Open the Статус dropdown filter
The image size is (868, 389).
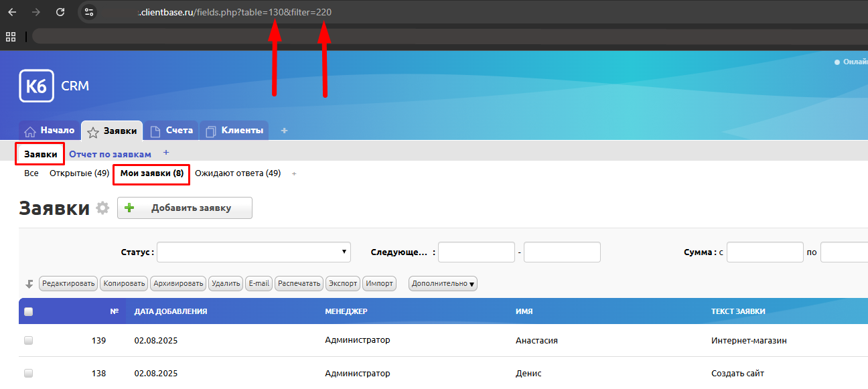point(253,252)
